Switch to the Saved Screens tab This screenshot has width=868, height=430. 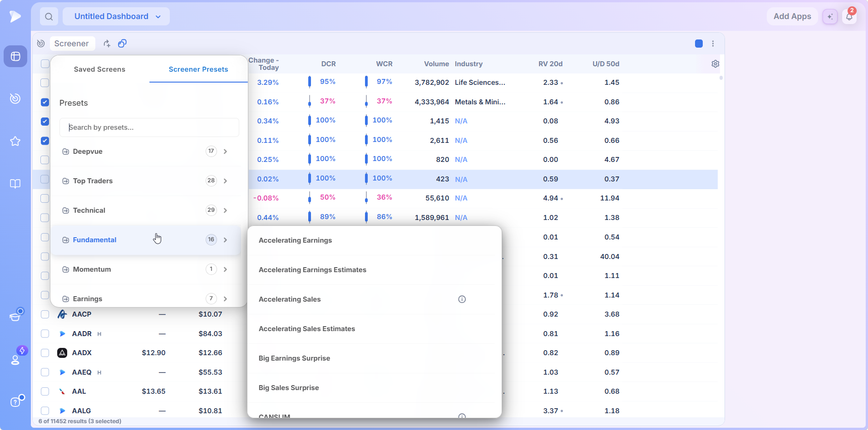point(99,69)
